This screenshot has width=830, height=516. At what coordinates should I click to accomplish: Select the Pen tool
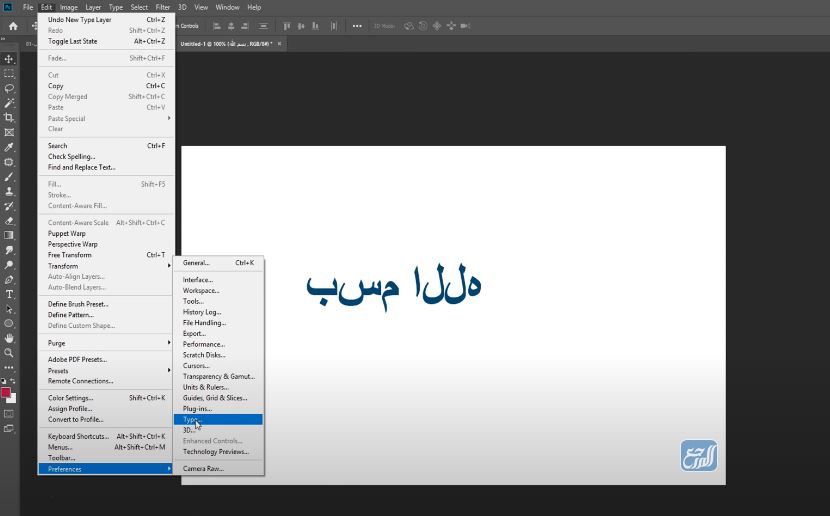9,279
